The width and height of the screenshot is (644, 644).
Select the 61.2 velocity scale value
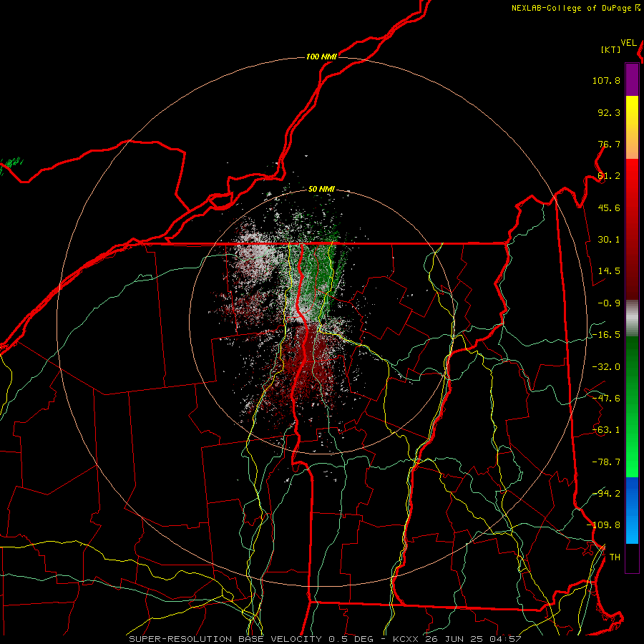pyautogui.click(x=609, y=176)
